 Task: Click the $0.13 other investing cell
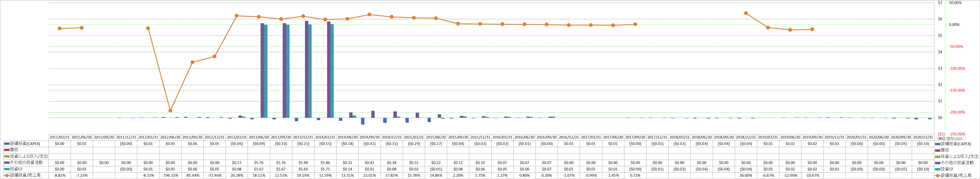tap(237, 163)
